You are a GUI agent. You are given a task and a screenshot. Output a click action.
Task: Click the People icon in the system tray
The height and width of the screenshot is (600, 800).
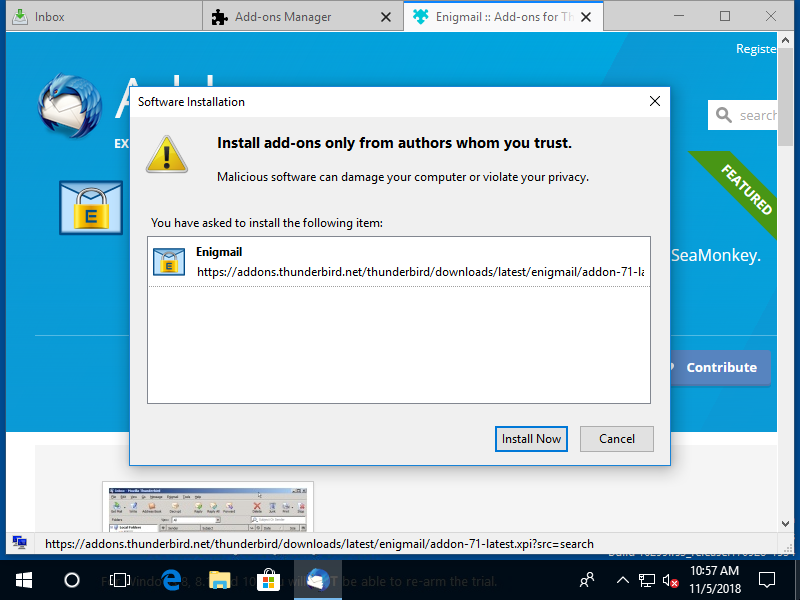[x=586, y=579]
